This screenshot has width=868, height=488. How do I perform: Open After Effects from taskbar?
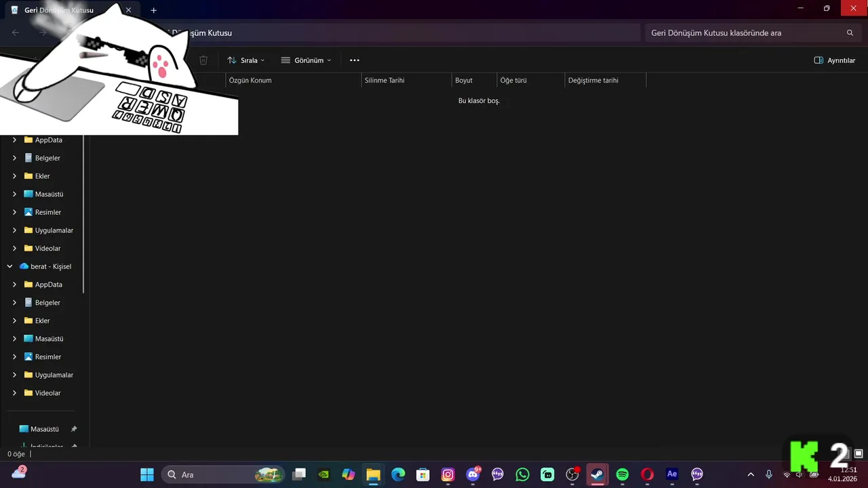click(x=672, y=474)
